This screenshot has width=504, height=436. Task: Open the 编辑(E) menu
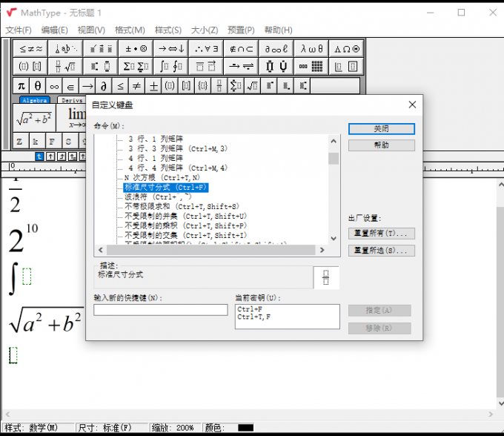(54, 30)
